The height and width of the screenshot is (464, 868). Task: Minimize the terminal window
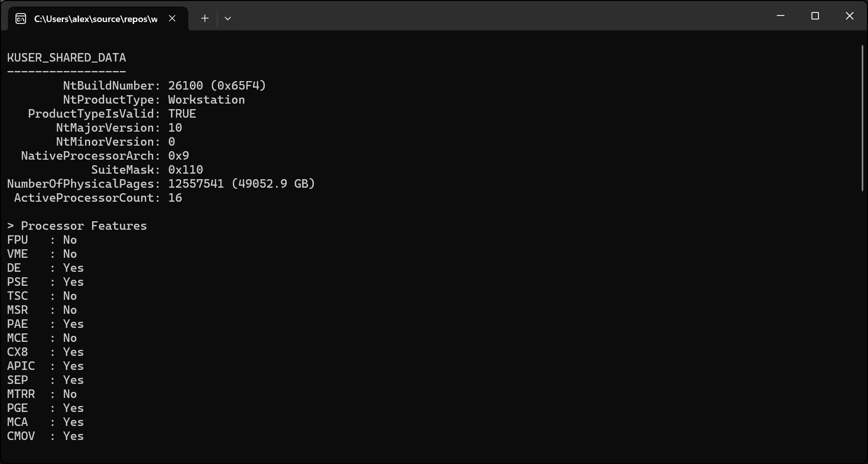click(780, 16)
